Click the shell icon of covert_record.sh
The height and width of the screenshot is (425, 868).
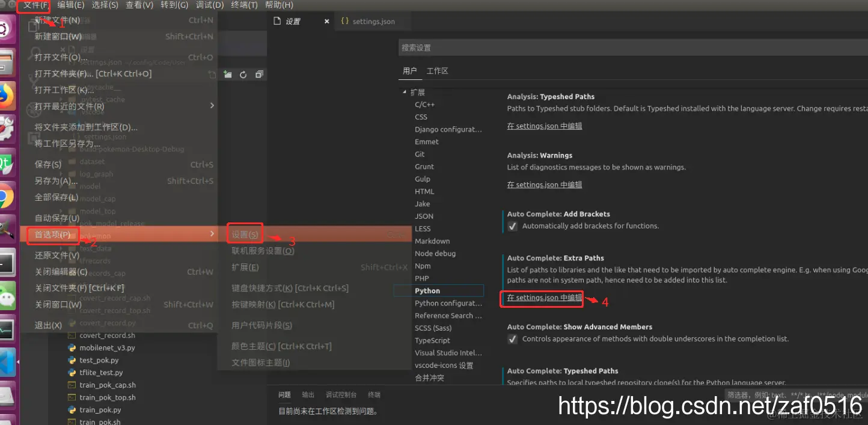click(x=72, y=335)
